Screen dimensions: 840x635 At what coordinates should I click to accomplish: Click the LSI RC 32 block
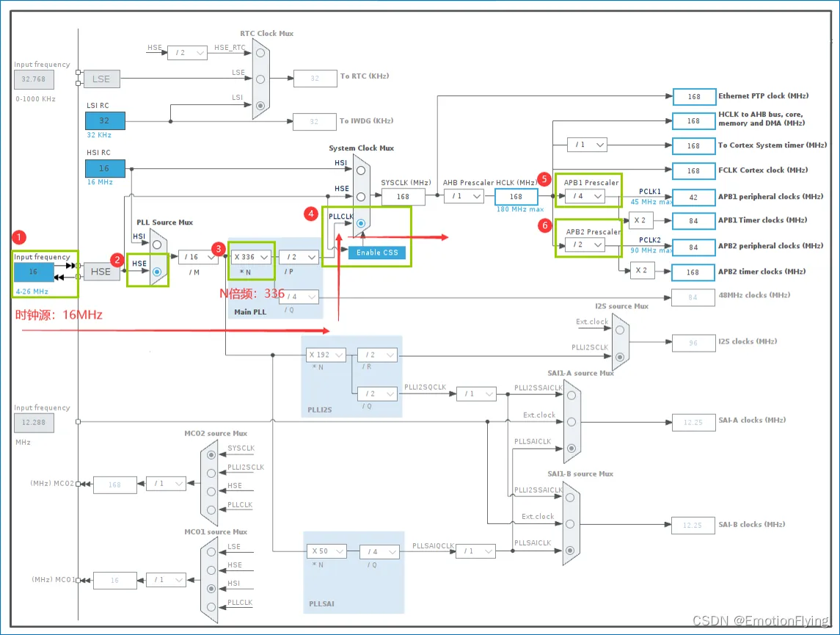[x=105, y=121]
